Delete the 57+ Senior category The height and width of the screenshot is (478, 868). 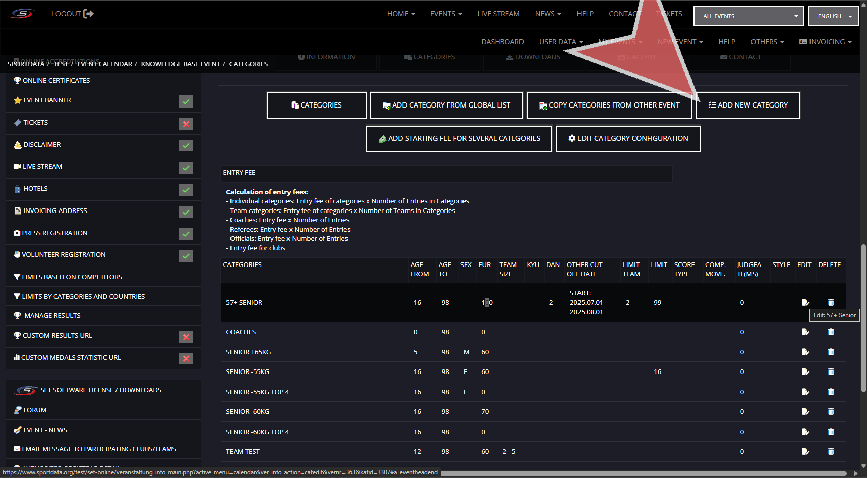pyautogui.click(x=831, y=302)
